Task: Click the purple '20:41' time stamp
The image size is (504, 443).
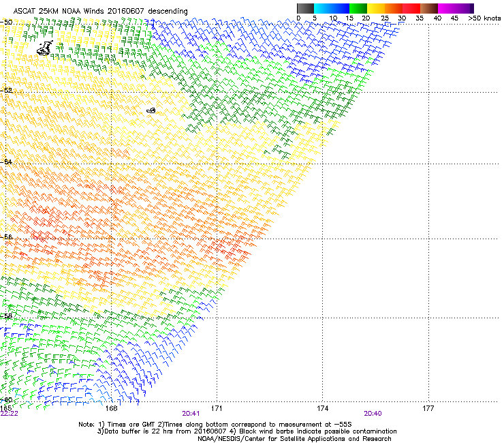Action: pos(191,414)
